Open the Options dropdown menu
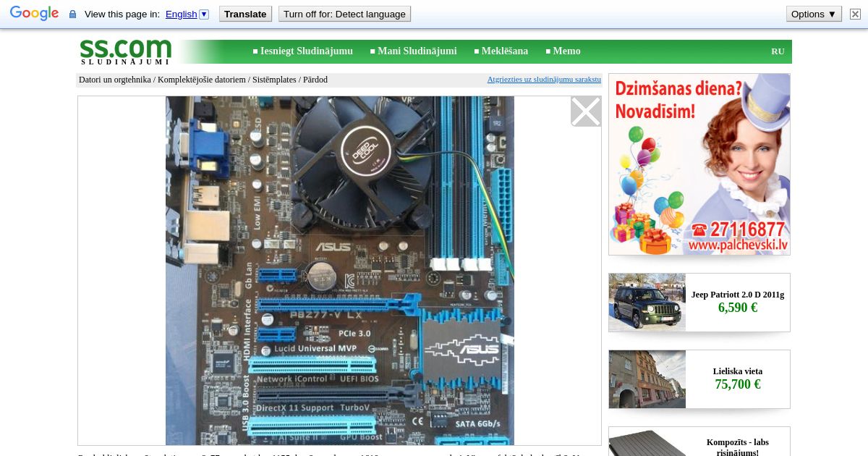 814,14
